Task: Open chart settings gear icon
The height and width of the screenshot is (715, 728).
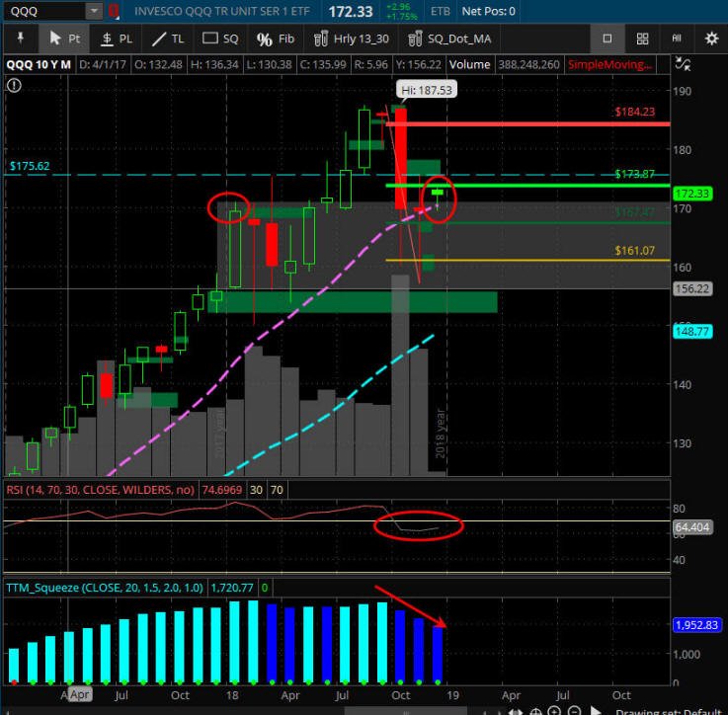Action: pyautogui.click(x=711, y=39)
